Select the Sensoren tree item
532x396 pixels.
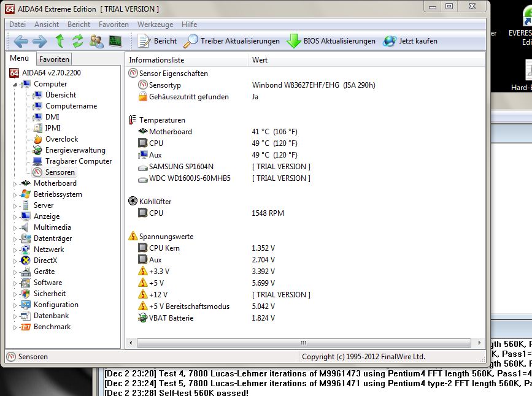(60, 172)
